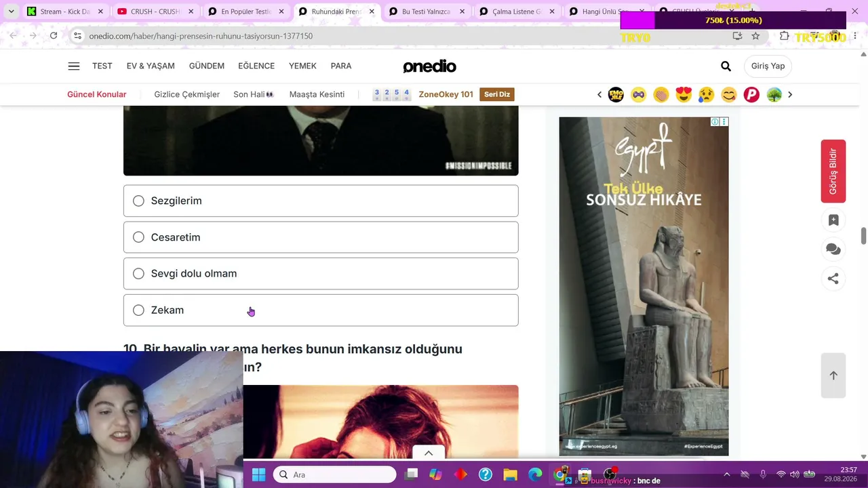Viewport: 868px width, 488px height.
Task: Open File Explorer from the taskbar
Action: click(510, 474)
